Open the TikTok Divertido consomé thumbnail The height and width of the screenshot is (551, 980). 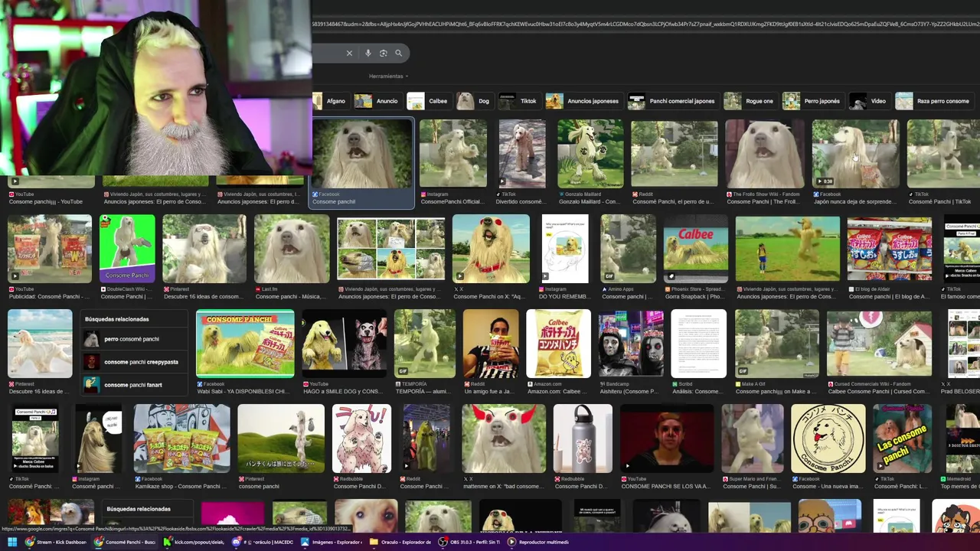point(522,154)
